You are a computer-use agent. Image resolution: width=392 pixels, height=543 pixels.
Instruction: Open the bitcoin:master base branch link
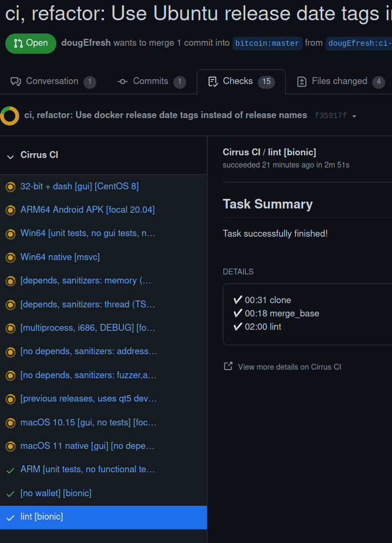pos(267,43)
